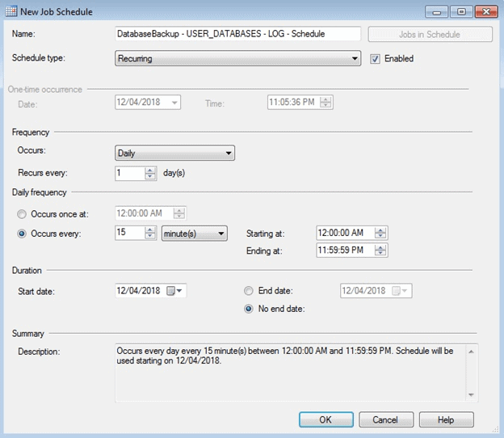Viewport: 504px width, 438px height.
Task: Open the Occurs frequency dropdown
Action: 174,153
